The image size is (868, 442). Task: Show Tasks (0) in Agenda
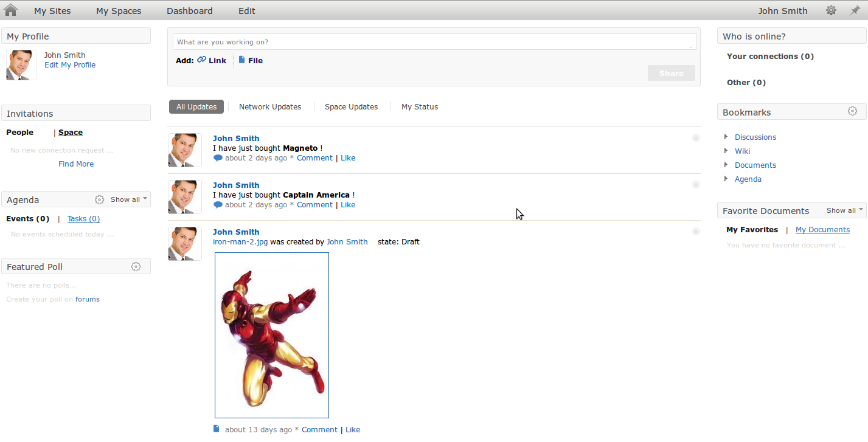point(83,218)
